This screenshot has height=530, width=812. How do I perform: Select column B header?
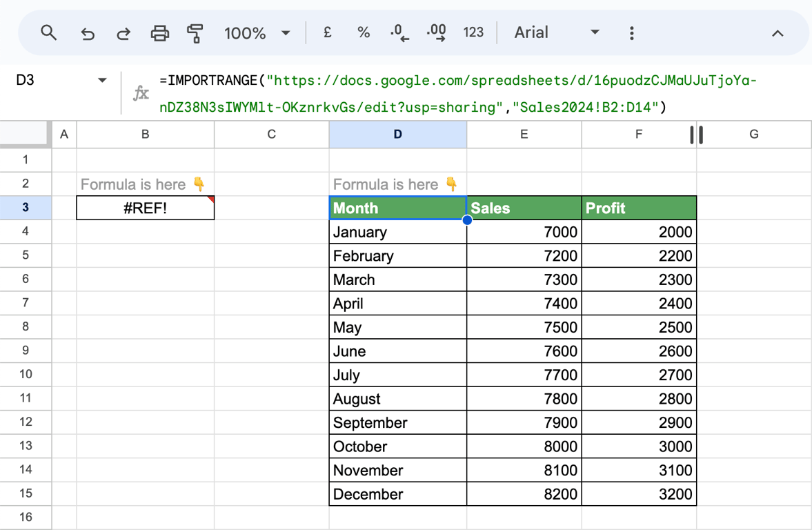(x=146, y=134)
